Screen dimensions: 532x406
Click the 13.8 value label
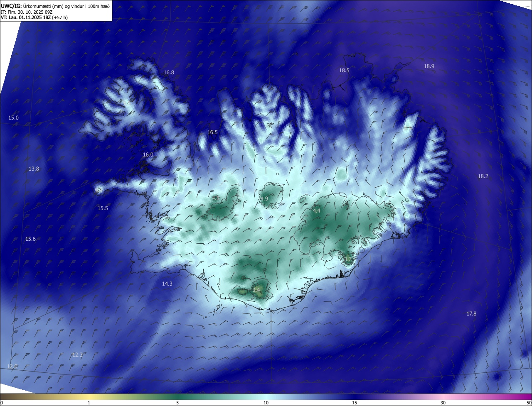[x=34, y=169]
